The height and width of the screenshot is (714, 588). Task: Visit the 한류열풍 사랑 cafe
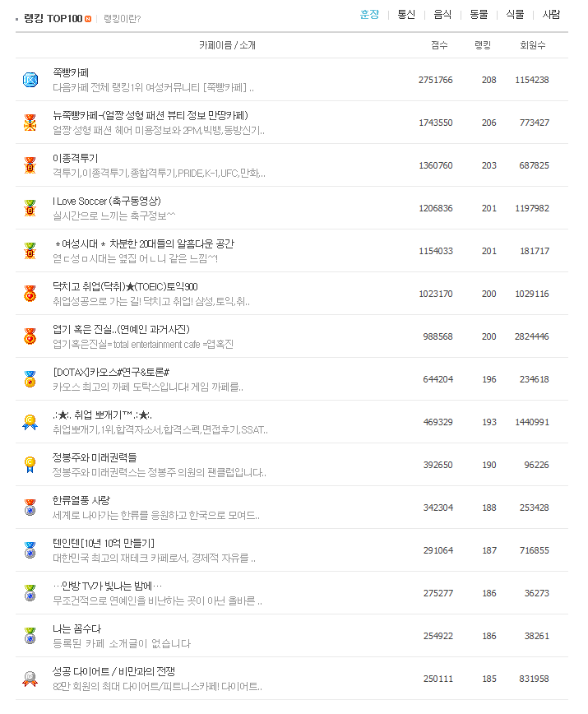click(81, 500)
